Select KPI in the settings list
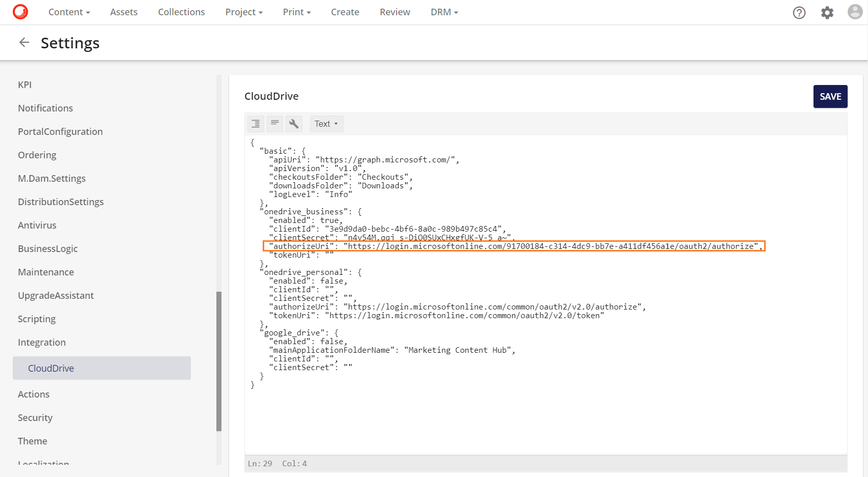Image resolution: width=868 pixels, height=477 pixels. (24, 85)
